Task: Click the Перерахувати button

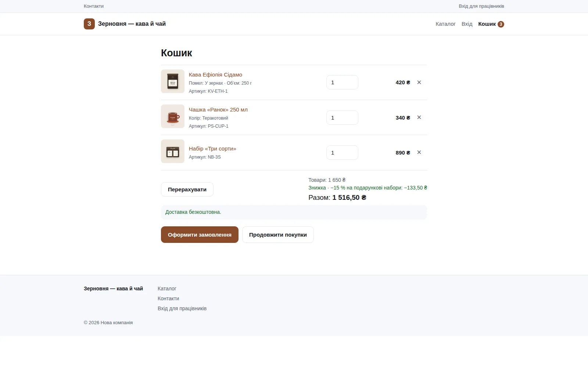Action: point(187,190)
